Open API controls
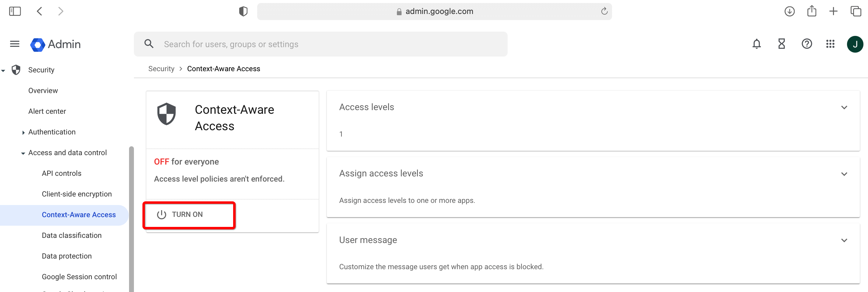Image resolution: width=868 pixels, height=292 pixels. tap(62, 173)
